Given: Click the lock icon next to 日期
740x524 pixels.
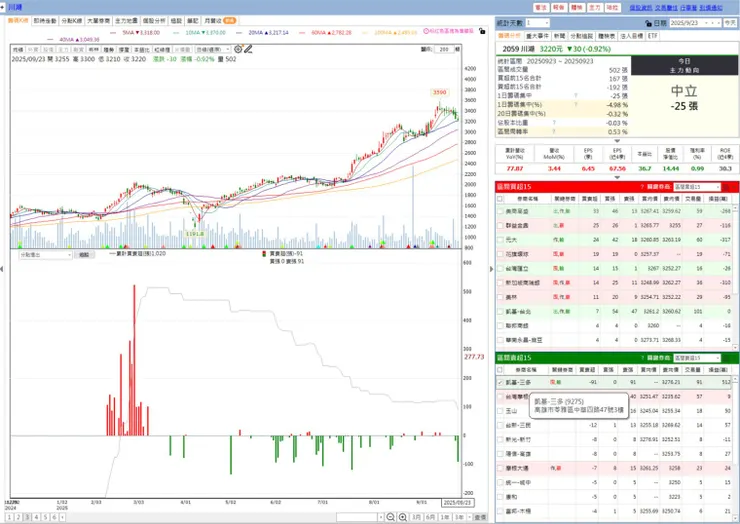Looking at the screenshot, I should coord(648,23).
